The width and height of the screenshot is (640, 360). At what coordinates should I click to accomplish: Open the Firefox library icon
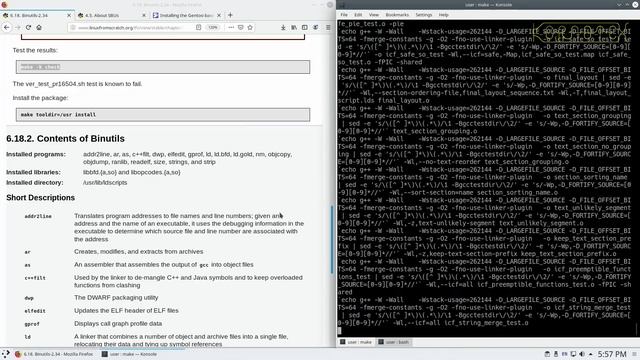click(294, 27)
